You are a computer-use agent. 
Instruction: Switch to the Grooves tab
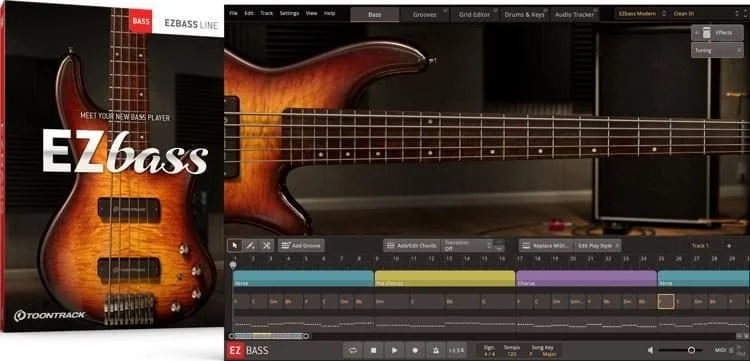point(425,14)
